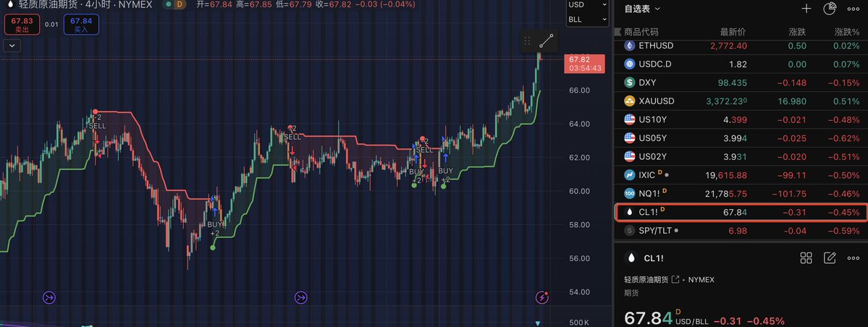Click the NQ1! change value −101.75
Viewport: 868px width, 327px height.
click(x=790, y=194)
